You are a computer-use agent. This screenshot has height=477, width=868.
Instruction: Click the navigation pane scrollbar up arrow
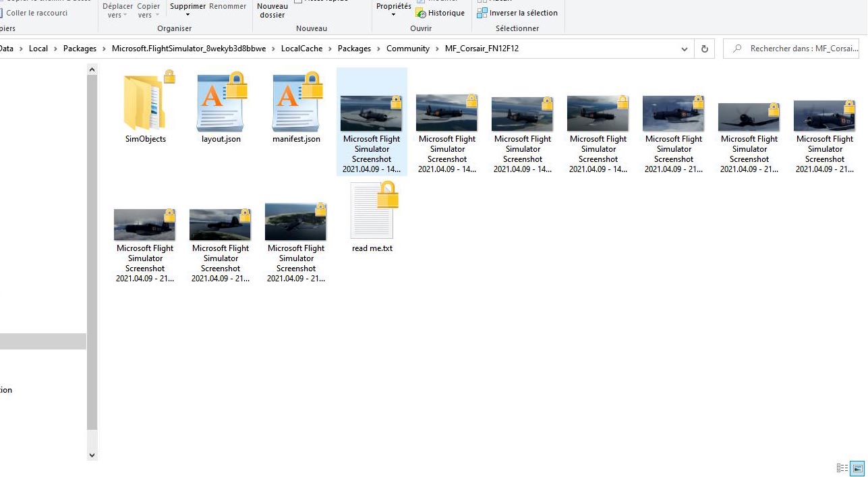pyautogui.click(x=92, y=69)
